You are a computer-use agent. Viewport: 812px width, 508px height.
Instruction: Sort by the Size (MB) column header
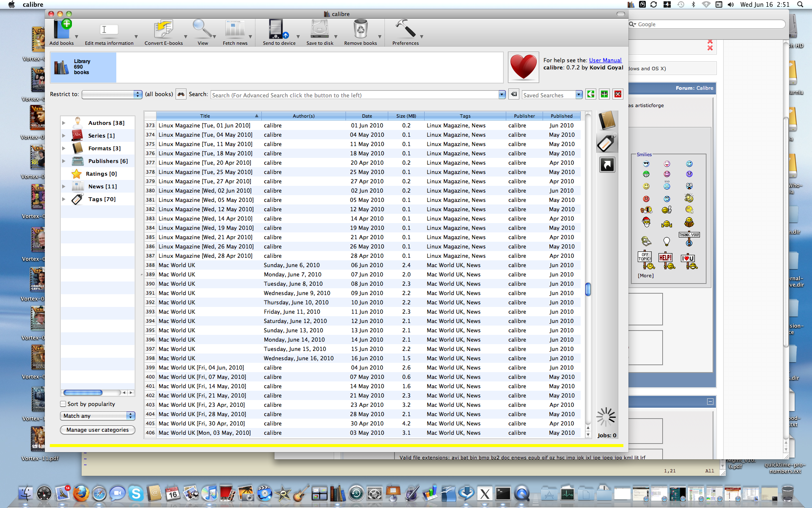tap(406, 116)
